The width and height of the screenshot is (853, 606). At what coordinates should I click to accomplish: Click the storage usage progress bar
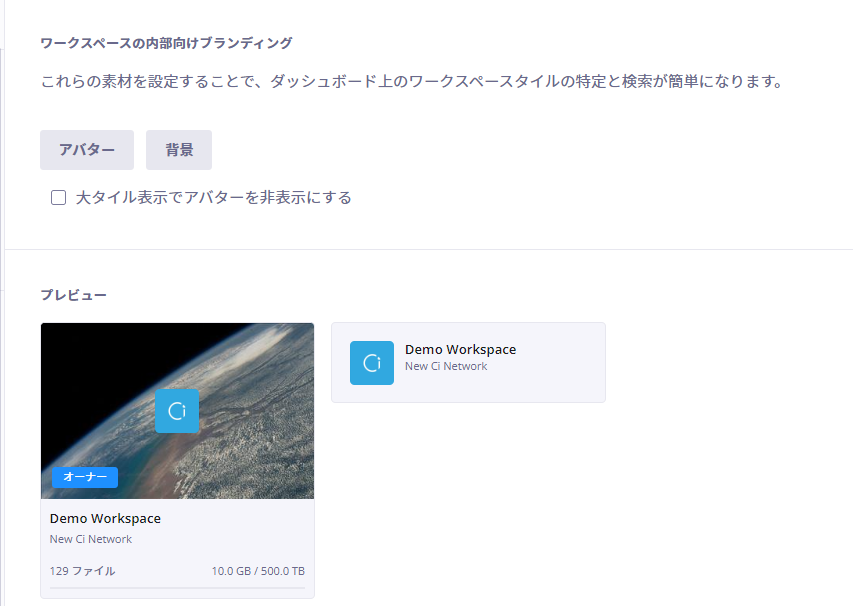click(x=177, y=588)
